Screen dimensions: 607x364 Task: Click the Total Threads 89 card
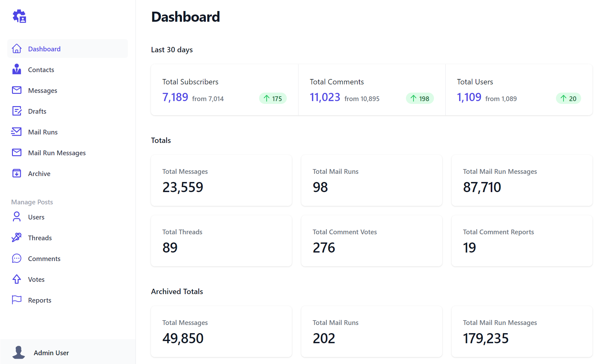221,241
